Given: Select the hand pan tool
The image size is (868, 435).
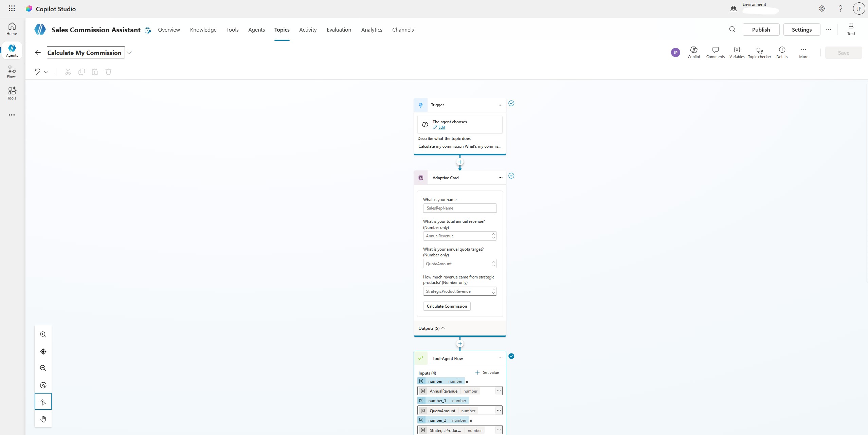Looking at the screenshot, I should pyautogui.click(x=43, y=419).
